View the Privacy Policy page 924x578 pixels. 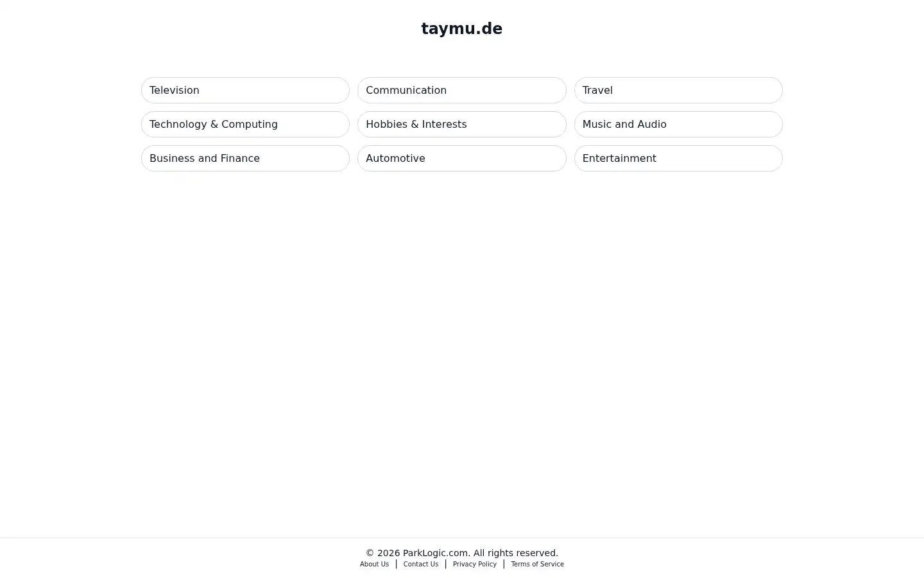pos(475,564)
